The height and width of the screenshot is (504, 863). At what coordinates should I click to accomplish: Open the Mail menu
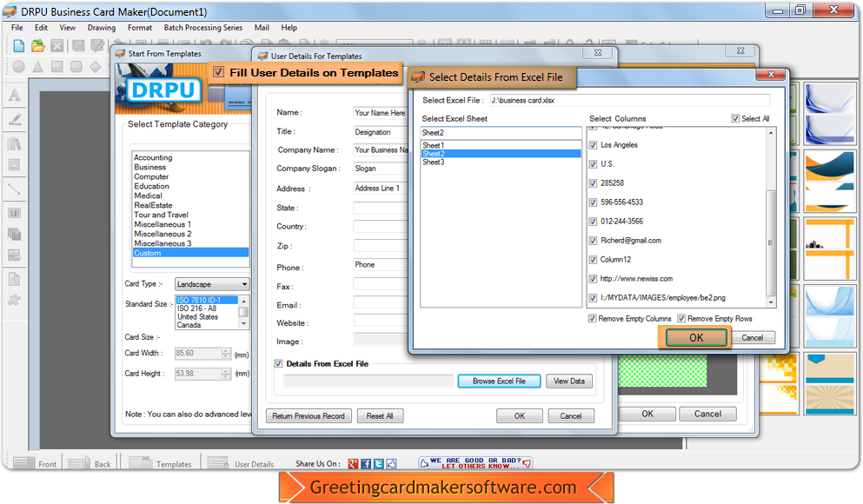[262, 28]
